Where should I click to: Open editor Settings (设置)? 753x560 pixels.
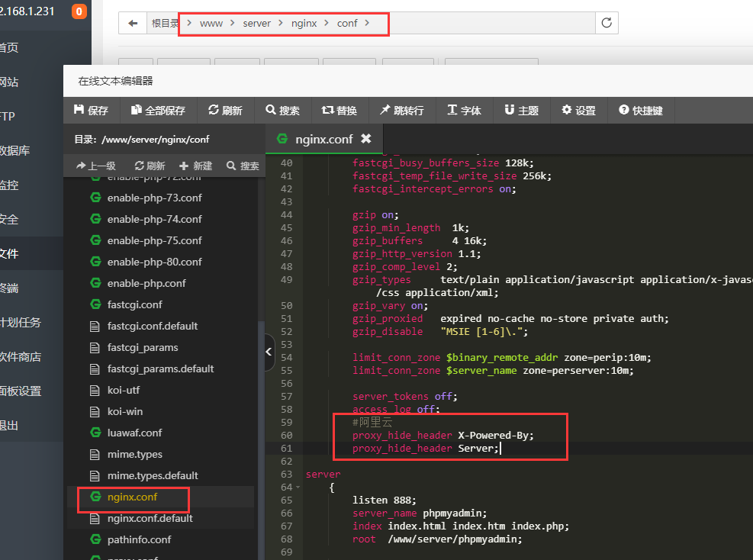tap(579, 111)
